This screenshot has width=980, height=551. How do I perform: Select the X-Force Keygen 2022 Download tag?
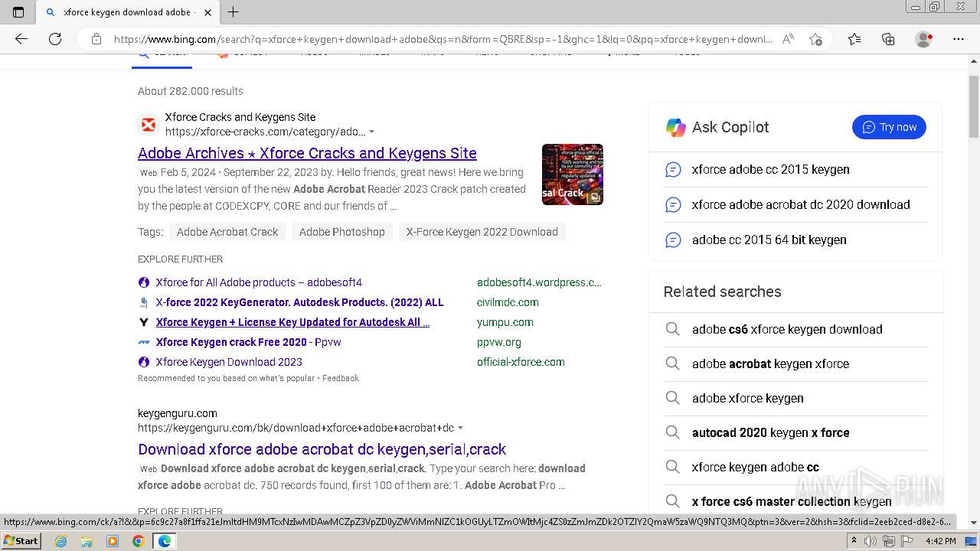coord(482,232)
